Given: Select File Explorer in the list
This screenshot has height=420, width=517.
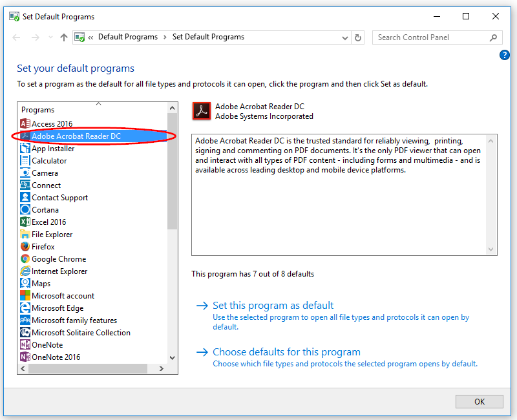Looking at the screenshot, I should (52, 234).
